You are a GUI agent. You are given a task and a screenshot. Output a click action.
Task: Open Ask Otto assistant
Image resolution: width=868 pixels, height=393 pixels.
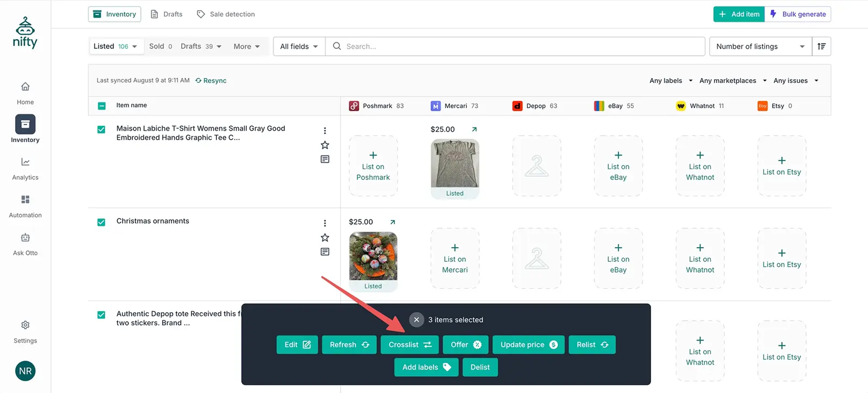click(25, 244)
